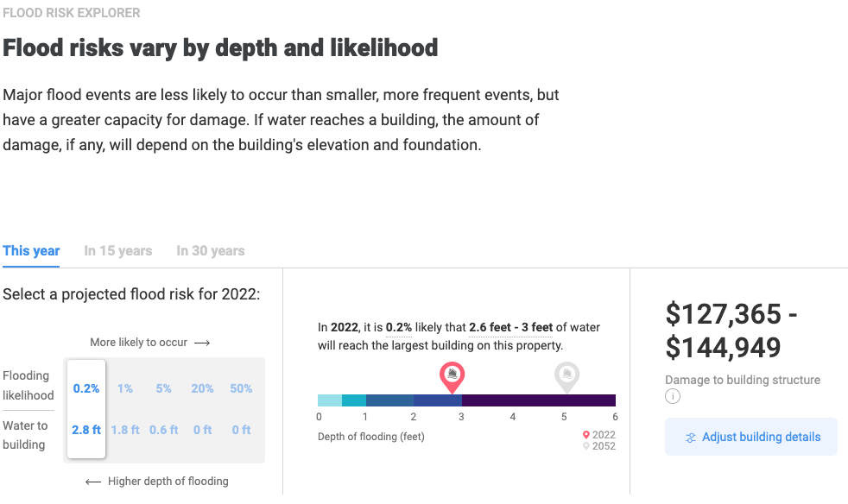Click the building icon inside the gray marker
This screenshot has width=848, height=504.
[566, 375]
